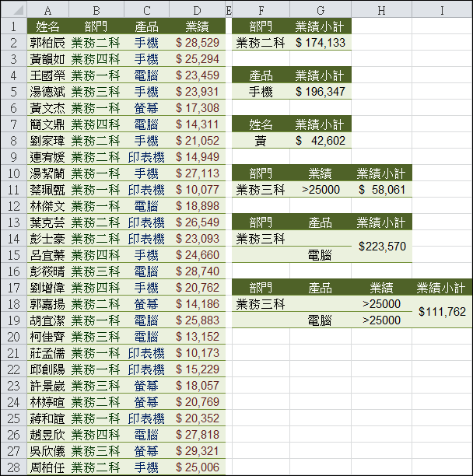Select 印表機 product cell in row 9

pyautogui.click(x=146, y=157)
